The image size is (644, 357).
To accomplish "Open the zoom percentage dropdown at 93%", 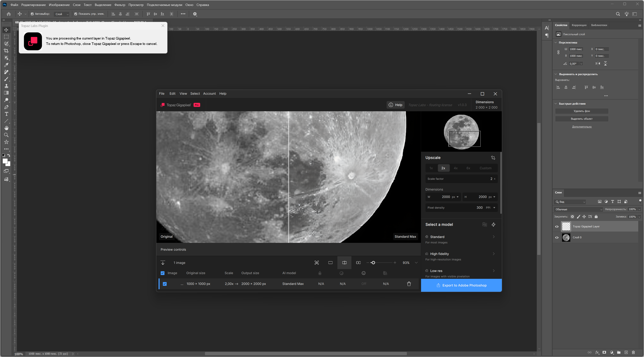I will point(416,263).
